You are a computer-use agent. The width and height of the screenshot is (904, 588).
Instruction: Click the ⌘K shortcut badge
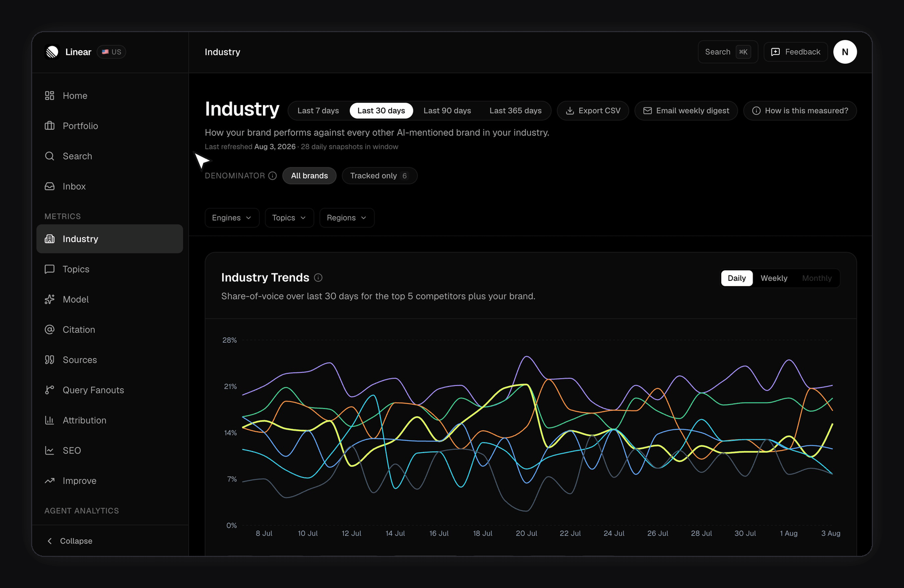click(x=743, y=52)
